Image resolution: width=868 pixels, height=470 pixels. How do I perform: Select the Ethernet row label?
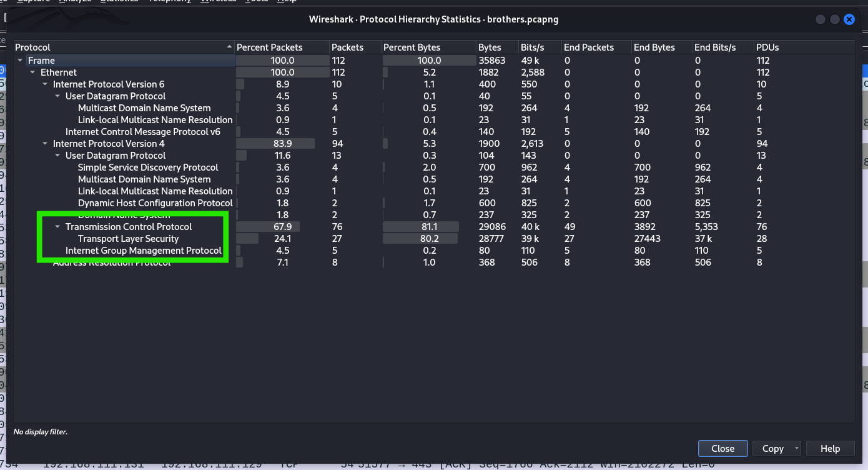pyautogui.click(x=59, y=72)
